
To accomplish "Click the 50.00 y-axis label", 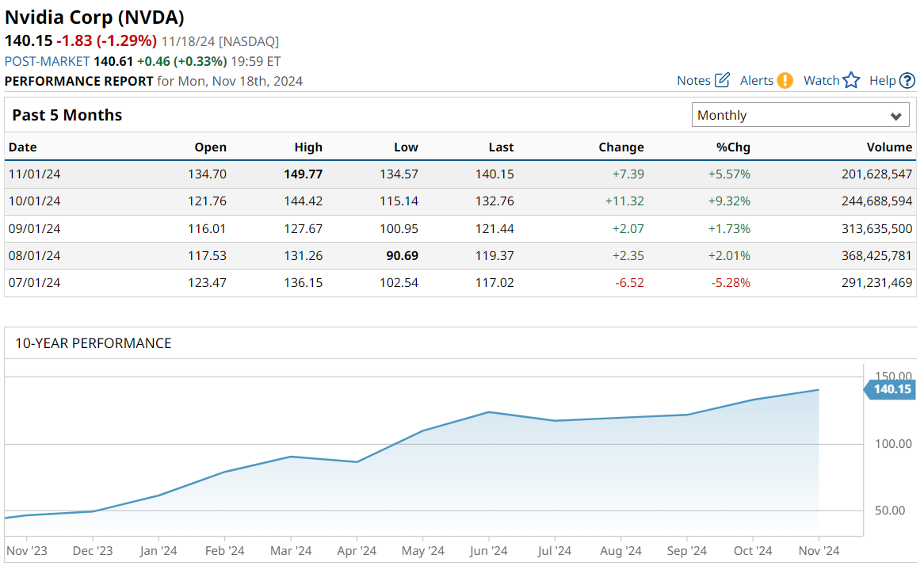I will [890, 511].
